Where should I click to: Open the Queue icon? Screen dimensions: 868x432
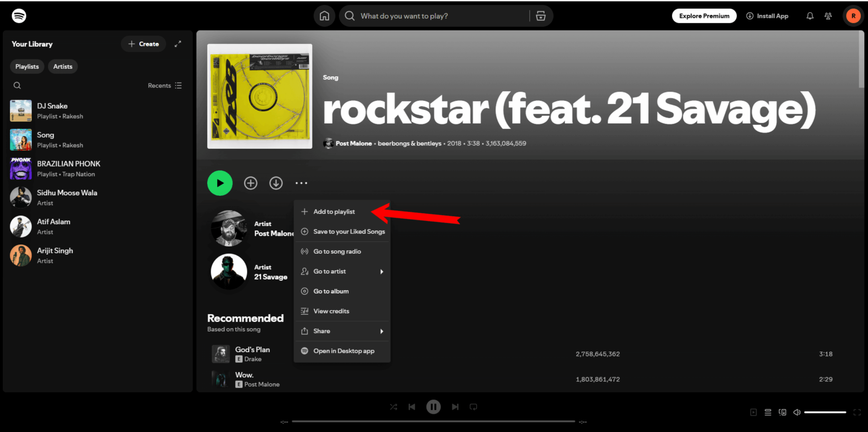point(768,412)
